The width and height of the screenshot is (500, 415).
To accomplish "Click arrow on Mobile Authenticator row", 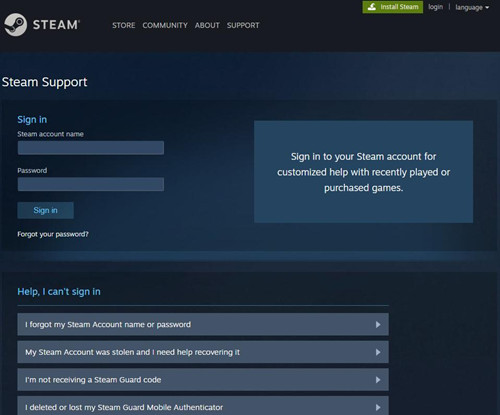I will tap(378, 407).
